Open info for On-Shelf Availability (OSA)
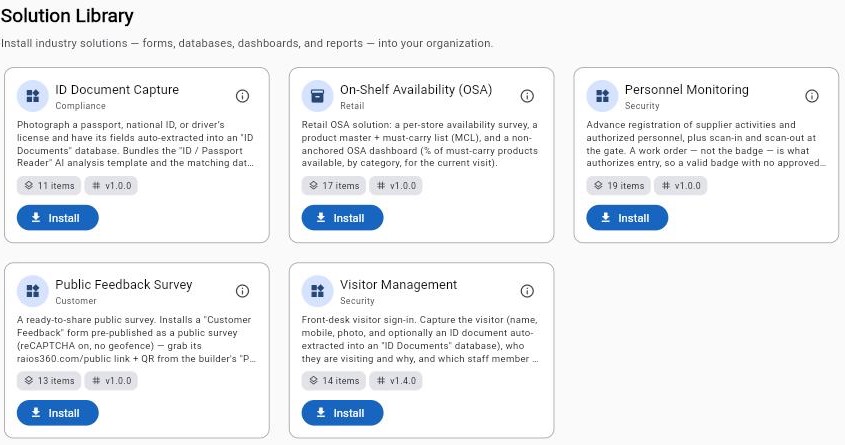845x445 pixels. 527,96
